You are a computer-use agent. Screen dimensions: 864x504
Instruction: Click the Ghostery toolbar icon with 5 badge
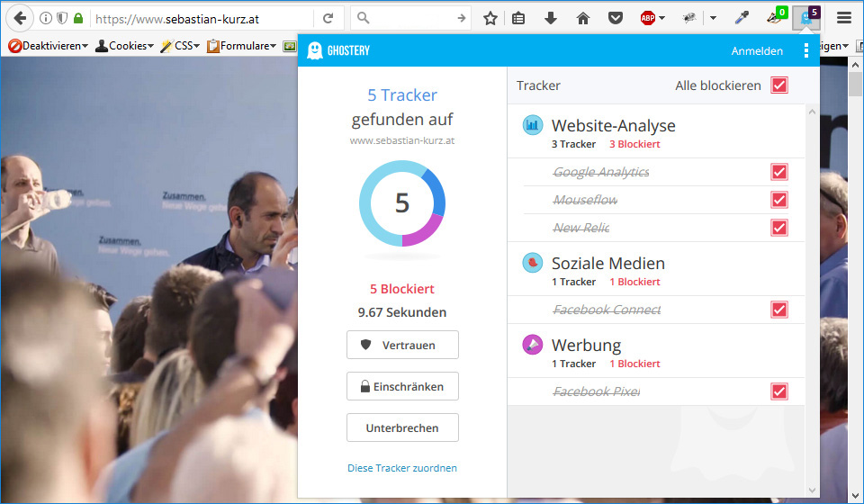click(807, 18)
